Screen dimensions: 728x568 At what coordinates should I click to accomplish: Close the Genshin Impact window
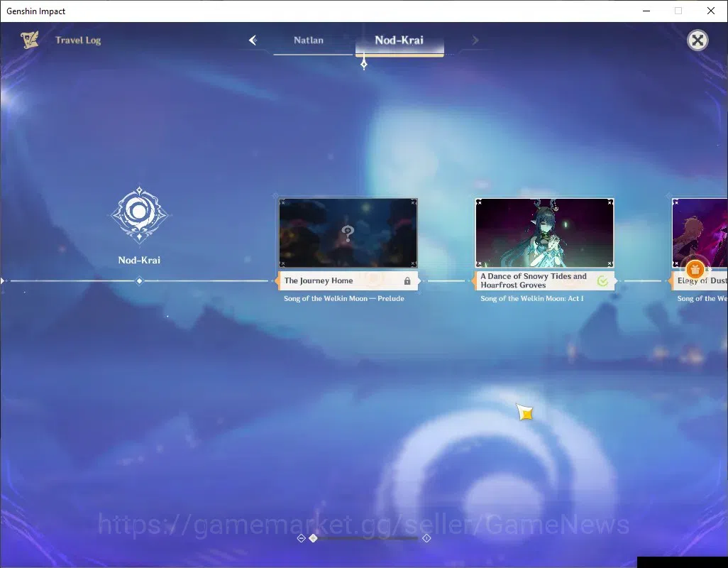point(711,11)
